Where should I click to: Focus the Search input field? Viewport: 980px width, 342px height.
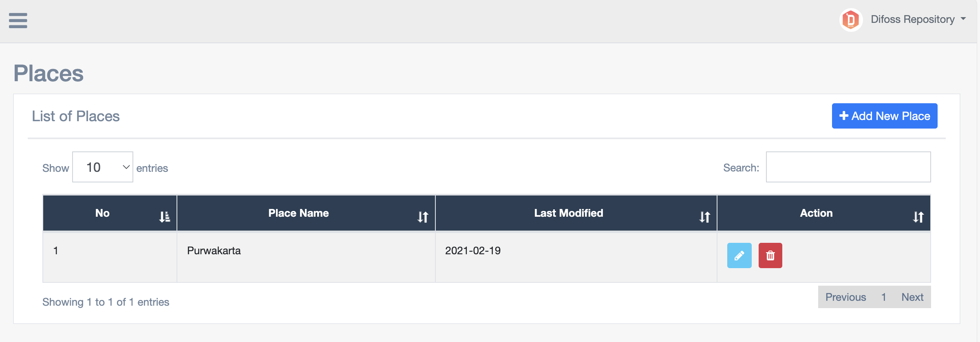848,167
